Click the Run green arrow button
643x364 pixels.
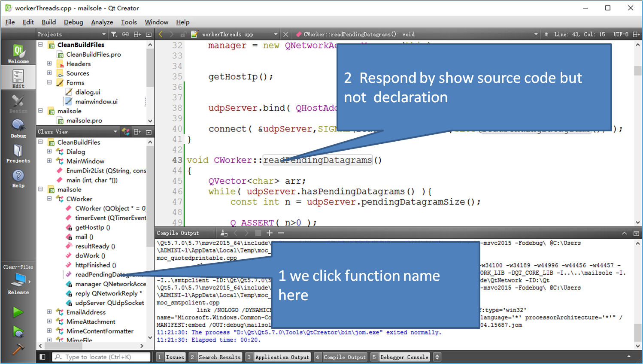pyautogui.click(x=18, y=312)
